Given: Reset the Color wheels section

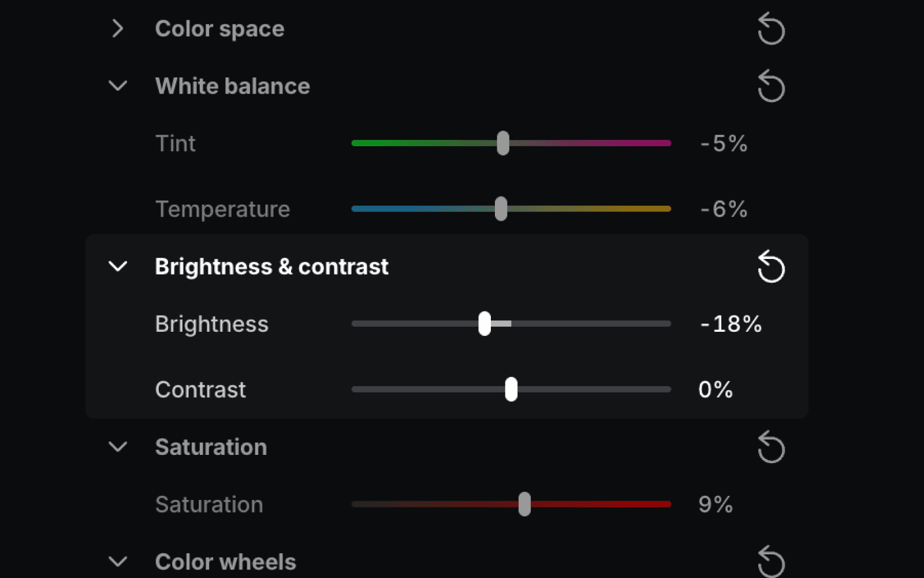Looking at the screenshot, I should coord(771,562).
